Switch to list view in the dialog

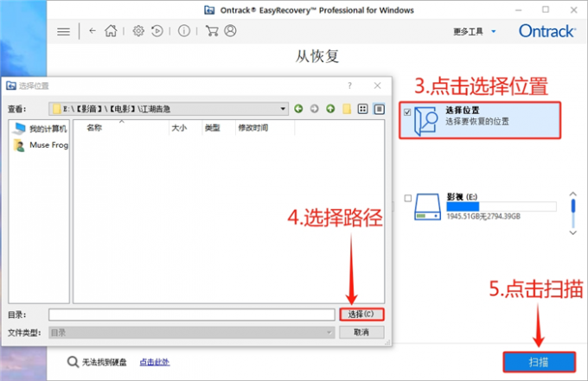(362, 109)
